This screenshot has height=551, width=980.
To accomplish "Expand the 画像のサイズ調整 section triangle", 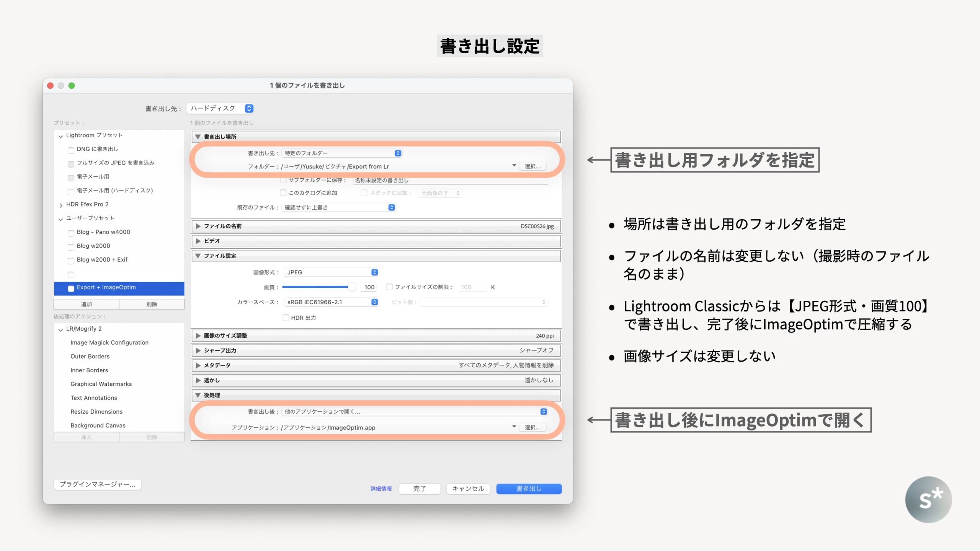I will [x=198, y=336].
